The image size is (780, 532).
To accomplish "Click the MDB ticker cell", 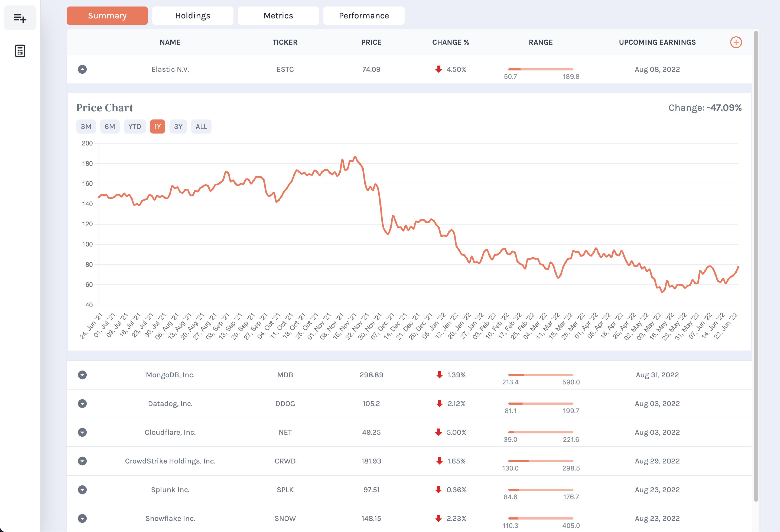I will coord(285,375).
